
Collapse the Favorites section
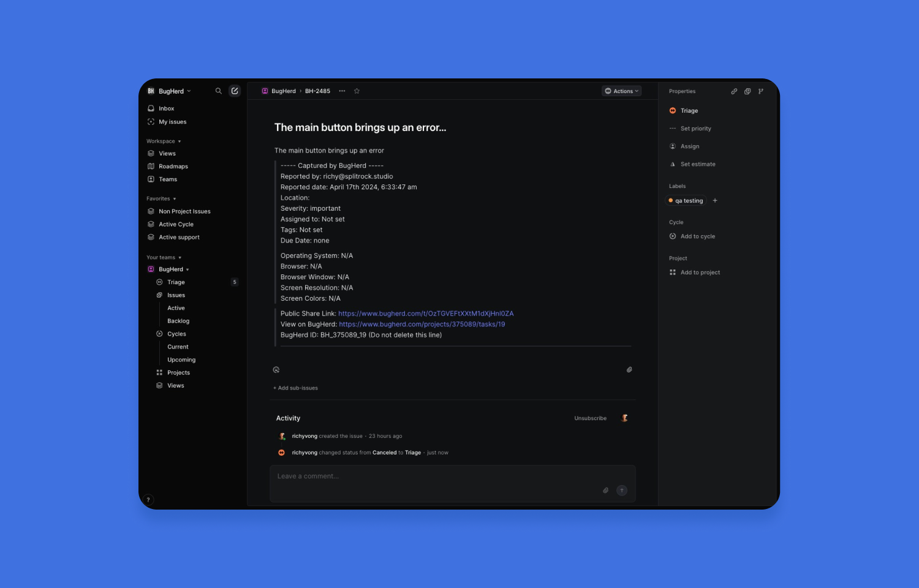pyautogui.click(x=161, y=199)
